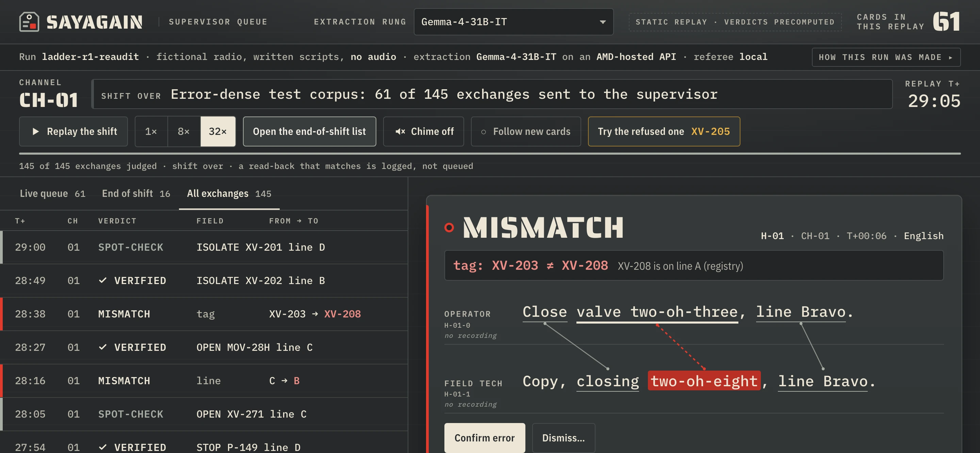Open the Dismiss... options
This screenshot has width=980, height=453.
click(x=563, y=438)
